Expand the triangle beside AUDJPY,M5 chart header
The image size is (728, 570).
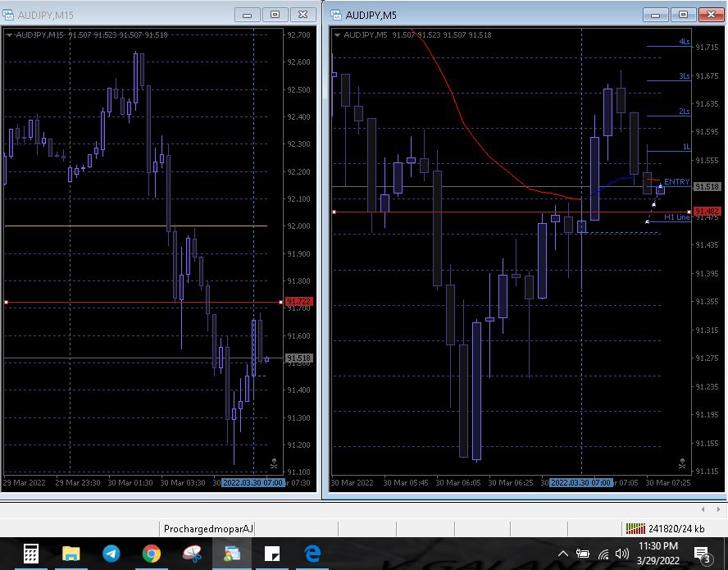[337, 34]
